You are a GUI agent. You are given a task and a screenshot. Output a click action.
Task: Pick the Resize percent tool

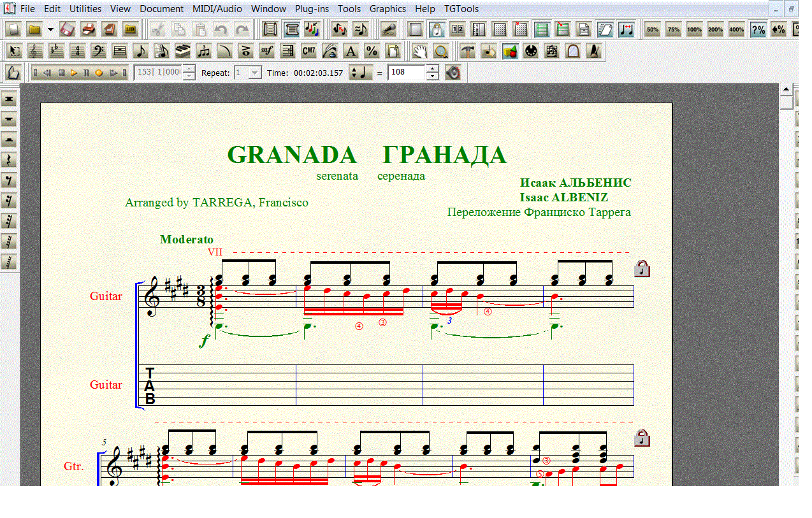point(372,51)
